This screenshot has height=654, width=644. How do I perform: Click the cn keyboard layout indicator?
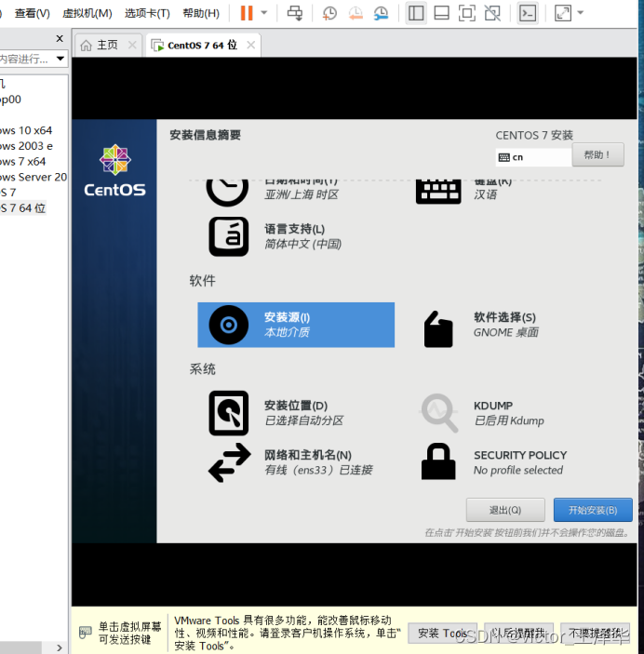click(x=533, y=157)
